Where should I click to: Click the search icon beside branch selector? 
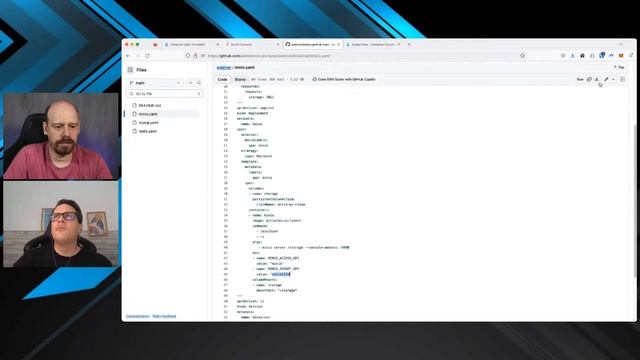click(199, 83)
